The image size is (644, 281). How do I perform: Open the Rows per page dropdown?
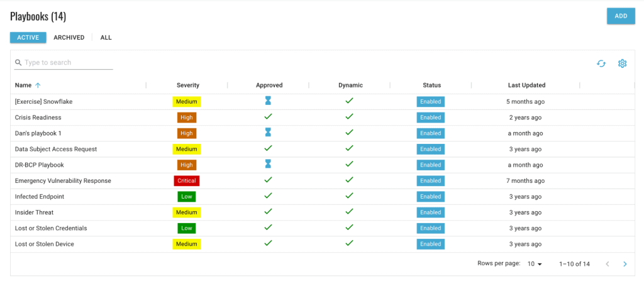pos(535,264)
